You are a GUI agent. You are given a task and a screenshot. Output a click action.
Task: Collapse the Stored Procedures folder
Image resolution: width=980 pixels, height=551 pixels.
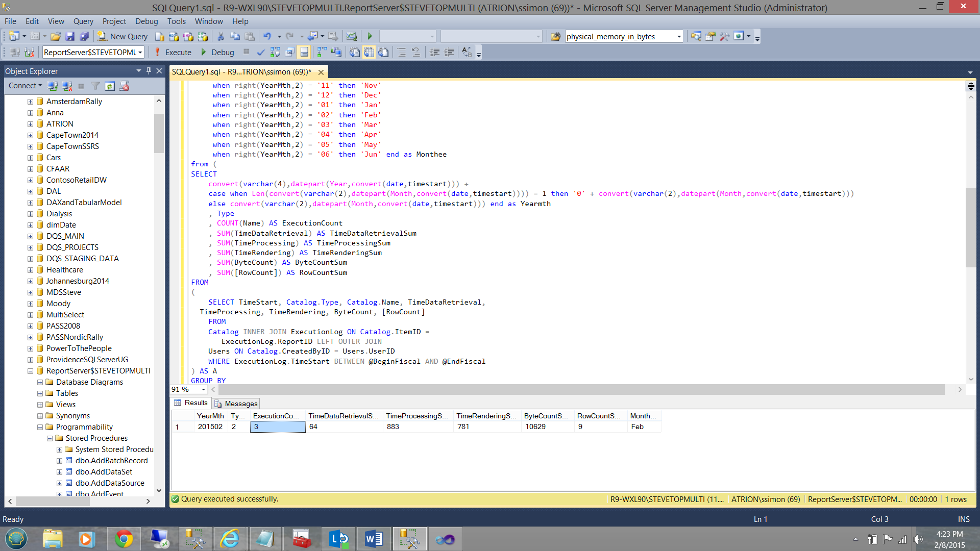[50, 438]
